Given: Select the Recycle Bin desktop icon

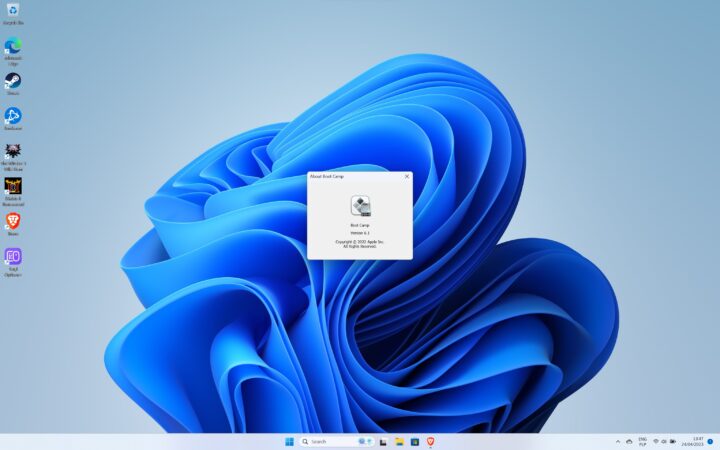Looking at the screenshot, I should click(x=13, y=14).
